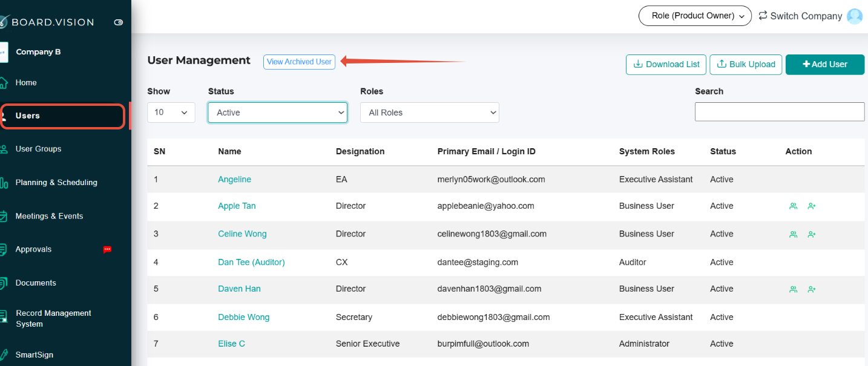Open the Debbie Wong user link
The image size is (868, 366).
[243, 318]
